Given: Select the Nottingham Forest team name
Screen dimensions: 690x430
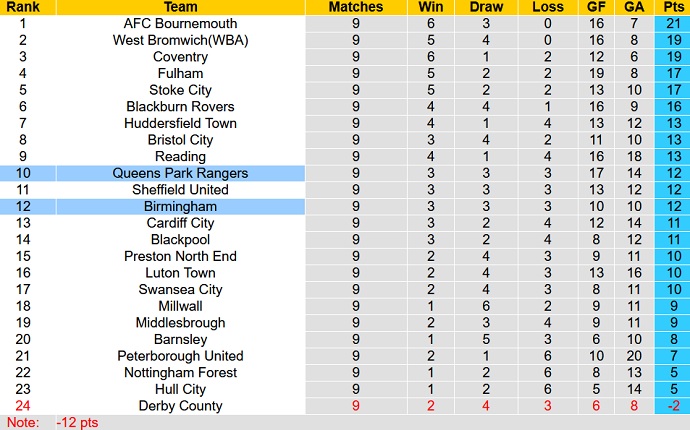Looking at the screenshot, I should coord(180,373).
